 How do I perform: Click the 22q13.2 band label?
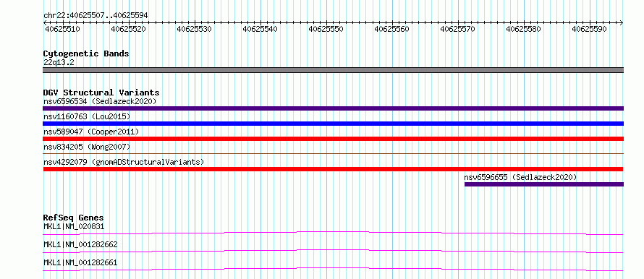(59, 62)
